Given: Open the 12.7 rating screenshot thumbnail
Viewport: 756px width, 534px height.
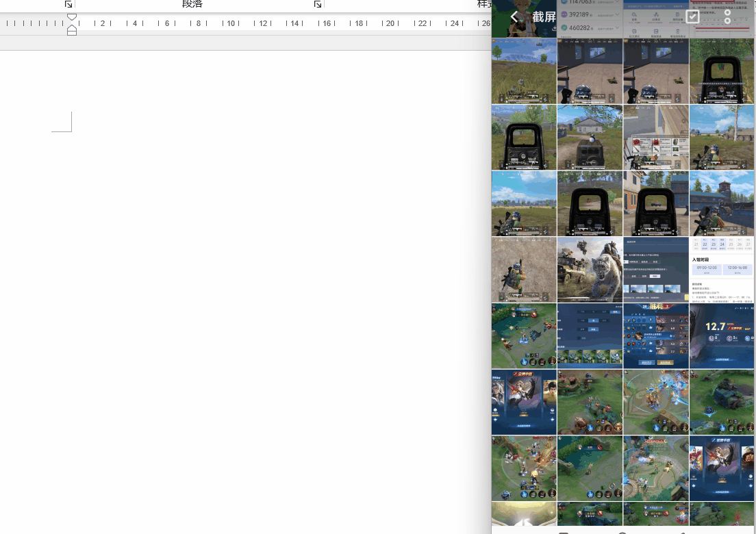Looking at the screenshot, I should point(722,336).
